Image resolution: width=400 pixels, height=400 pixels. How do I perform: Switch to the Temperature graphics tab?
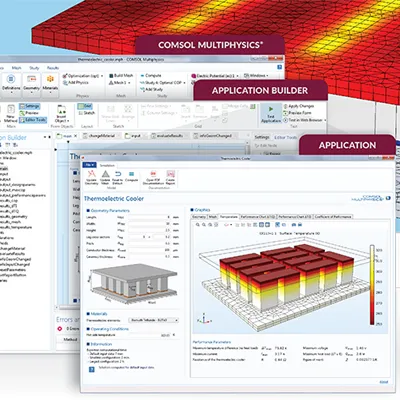[x=229, y=217]
